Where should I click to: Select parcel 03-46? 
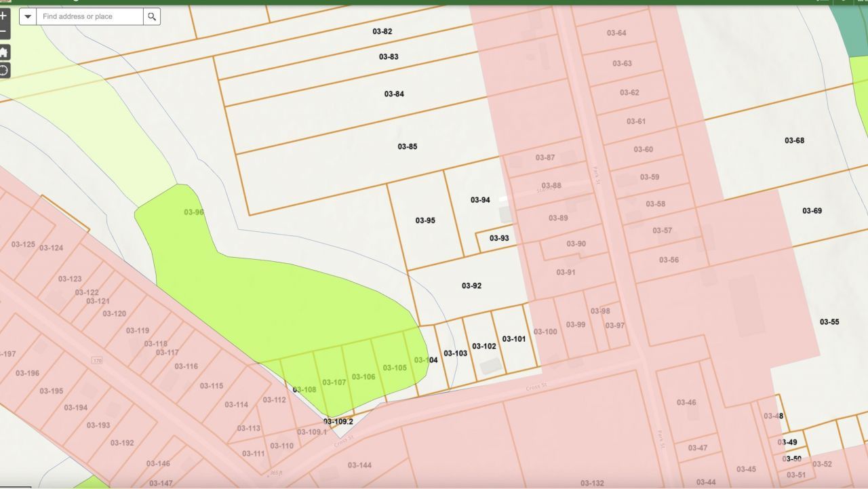(x=686, y=402)
